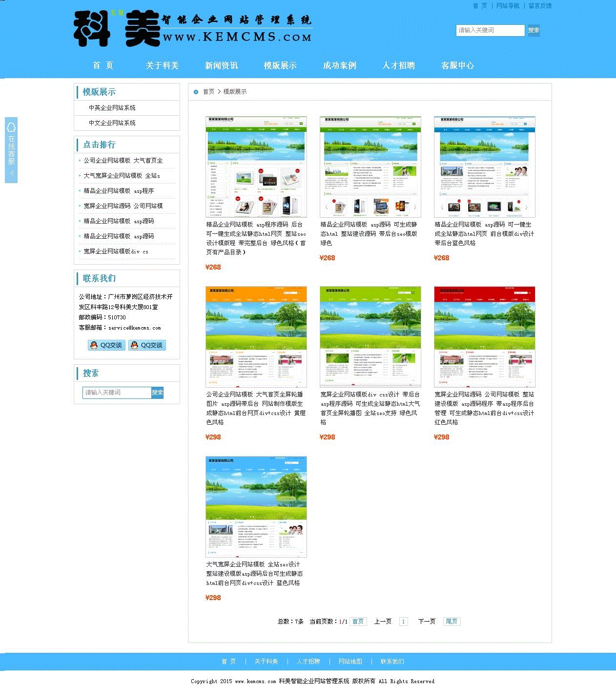Click footer 网站地图 link

(x=350, y=662)
